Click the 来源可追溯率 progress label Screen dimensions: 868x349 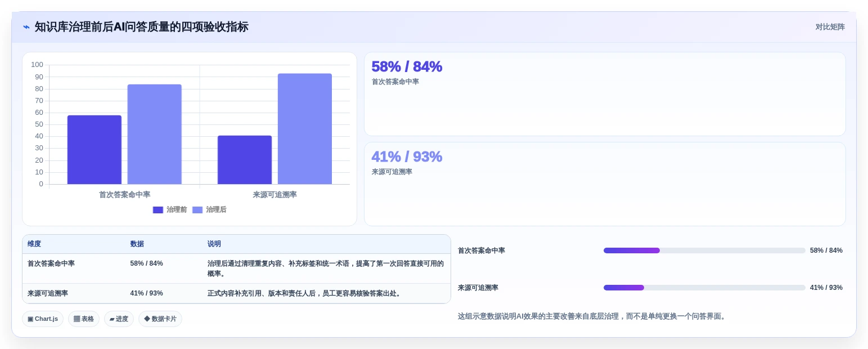(x=478, y=288)
